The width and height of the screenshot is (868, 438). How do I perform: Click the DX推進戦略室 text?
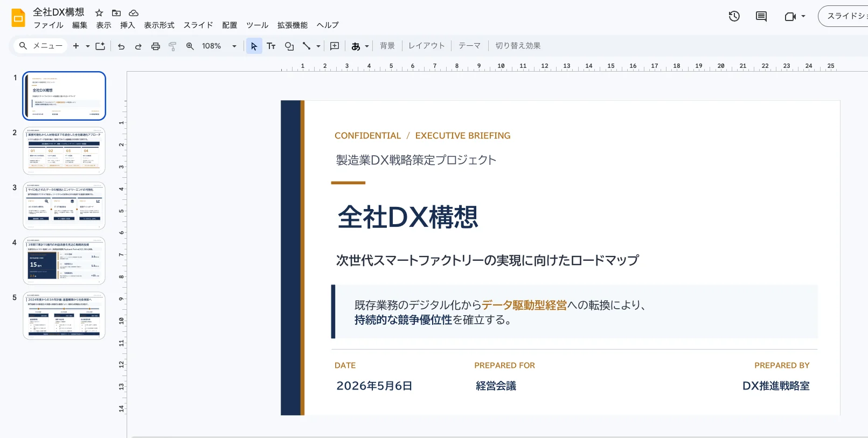[776, 386]
